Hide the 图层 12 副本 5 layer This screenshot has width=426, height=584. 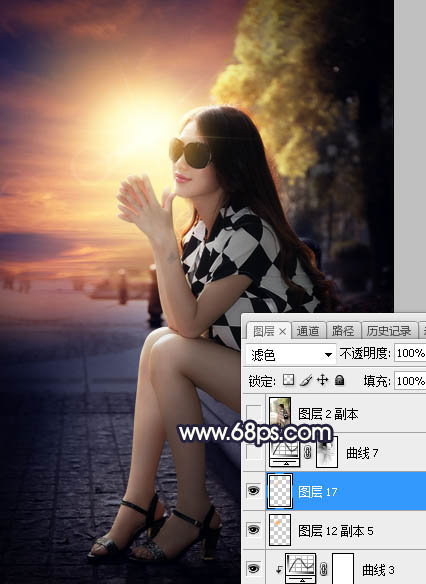[254, 530]
